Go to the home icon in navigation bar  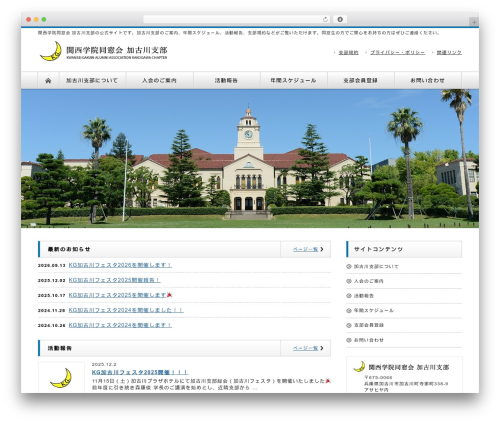[48, 80]
